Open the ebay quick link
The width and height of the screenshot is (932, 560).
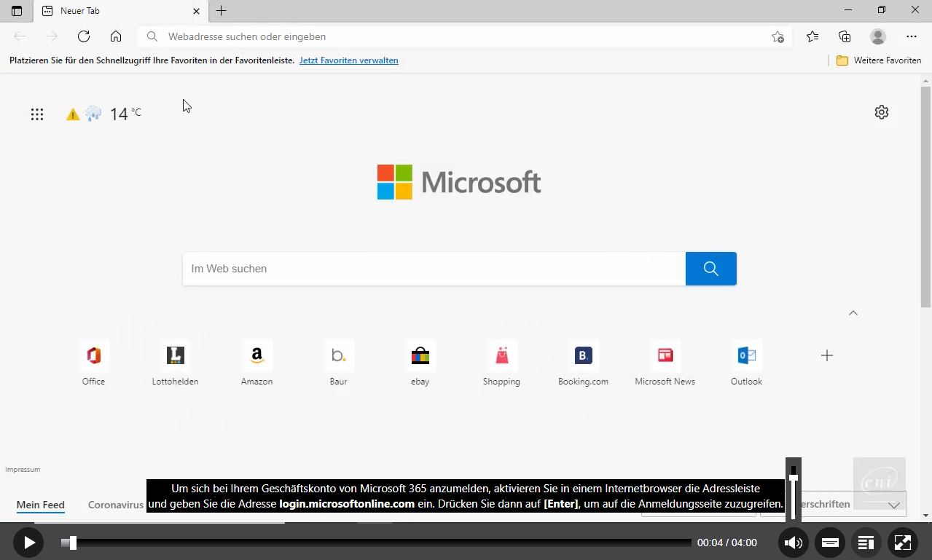[x=420, y=363]
